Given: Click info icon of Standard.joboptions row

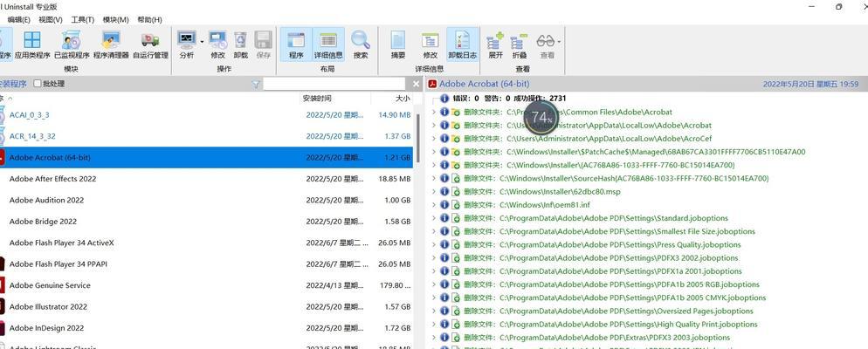Looking at the screenshot, I should tap(444, 218).
